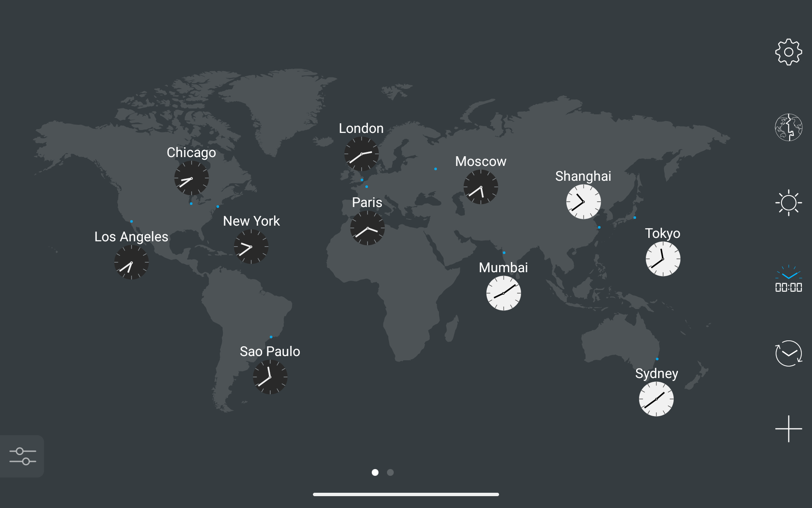Tap the Sao Paulo analog clock
Viewport: 812px width, 508px height.
point(270,377)
